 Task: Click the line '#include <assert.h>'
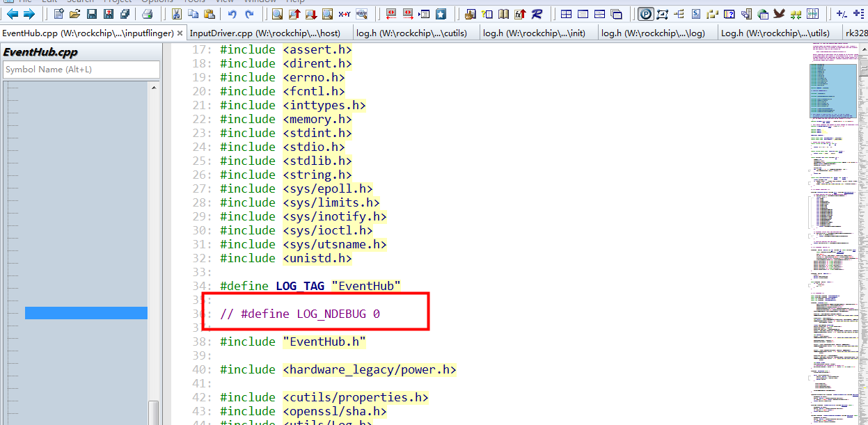click(x=285, y=49)
